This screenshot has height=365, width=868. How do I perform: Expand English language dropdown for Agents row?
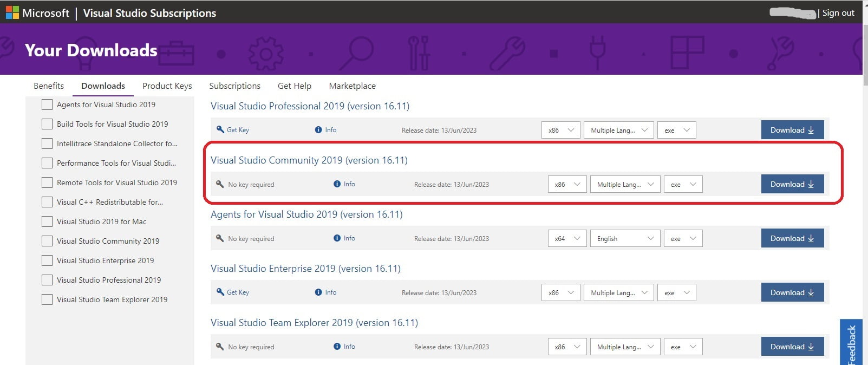[x=625, y=239]
